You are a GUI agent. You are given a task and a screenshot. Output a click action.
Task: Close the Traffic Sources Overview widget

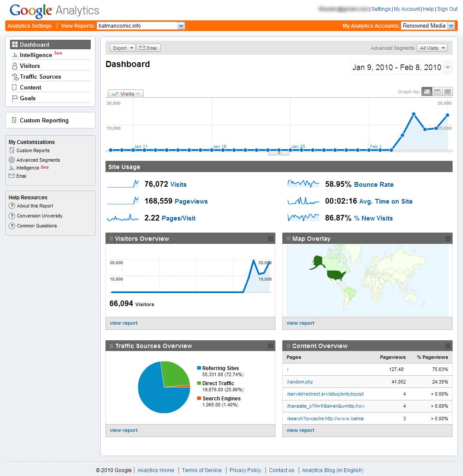click(x=271, y=346)
